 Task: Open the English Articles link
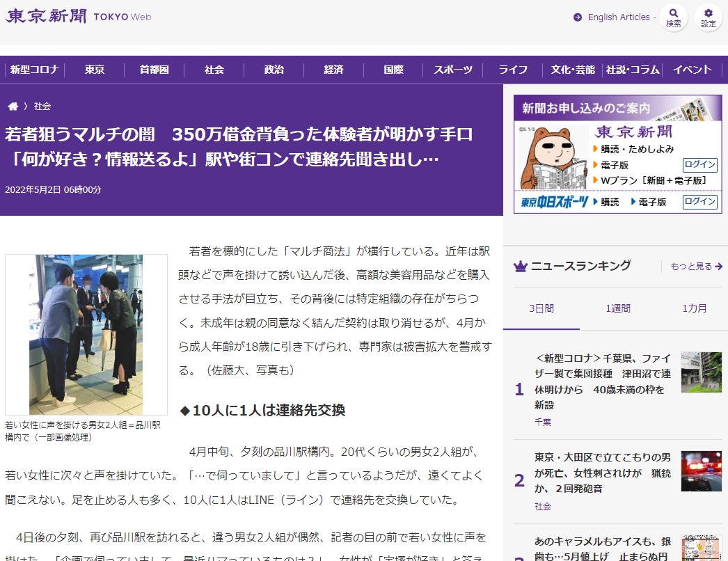pyautogui.click(x=619, y=17)
